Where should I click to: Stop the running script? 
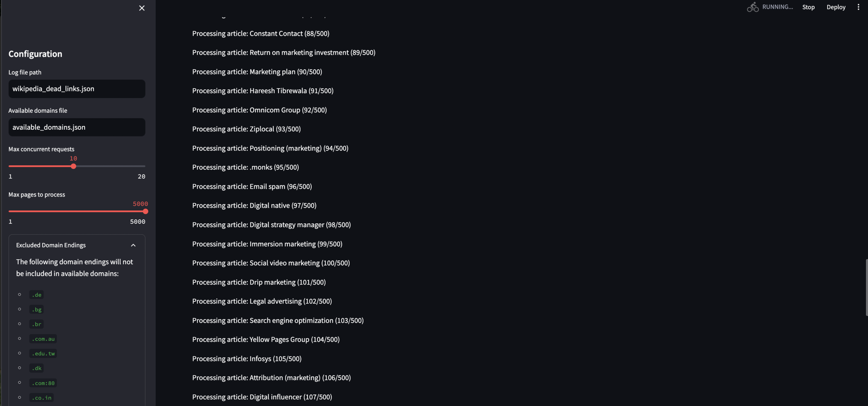808,7
